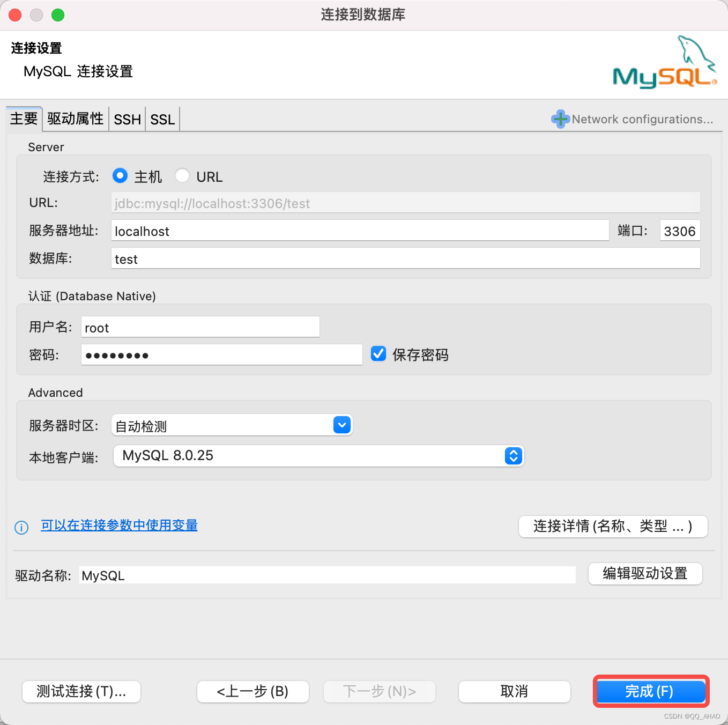Open the 可以在连接参数中使用变量 link
Screen dimensions: 728x725
point(120,526)
